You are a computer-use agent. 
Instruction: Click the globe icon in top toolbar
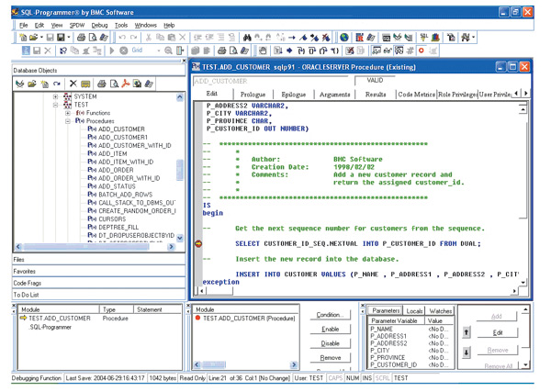[x=344, y=38]
